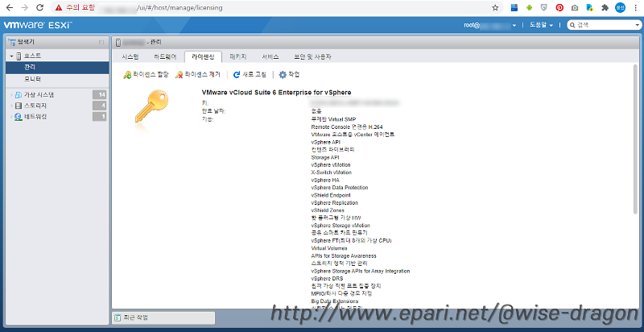This screenshot has height=332, width=644.
Task: Click the networking icon in navigator
Action: (19, 117)
